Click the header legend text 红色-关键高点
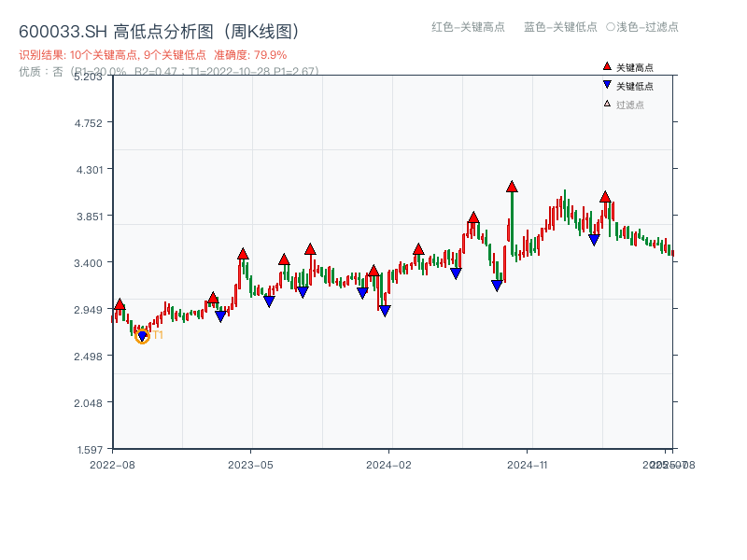The height and width of the screenshot is (560, 747). [468, 27]
